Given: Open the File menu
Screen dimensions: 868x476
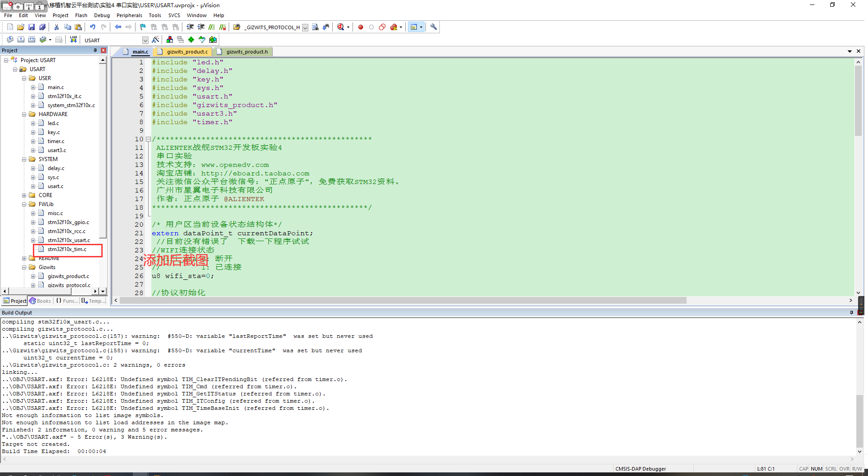Looking at the screenshot, I should pyautogui.click(x=8, y=15).
